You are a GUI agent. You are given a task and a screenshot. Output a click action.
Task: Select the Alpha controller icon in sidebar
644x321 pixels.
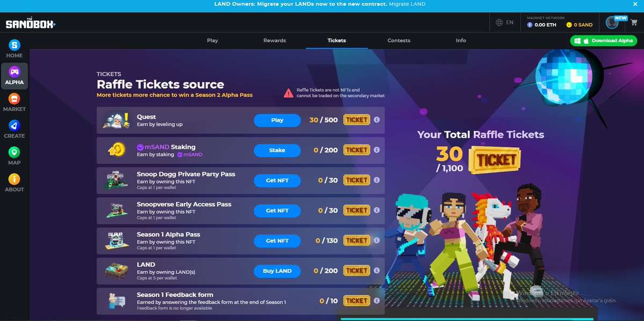(14, 71)
